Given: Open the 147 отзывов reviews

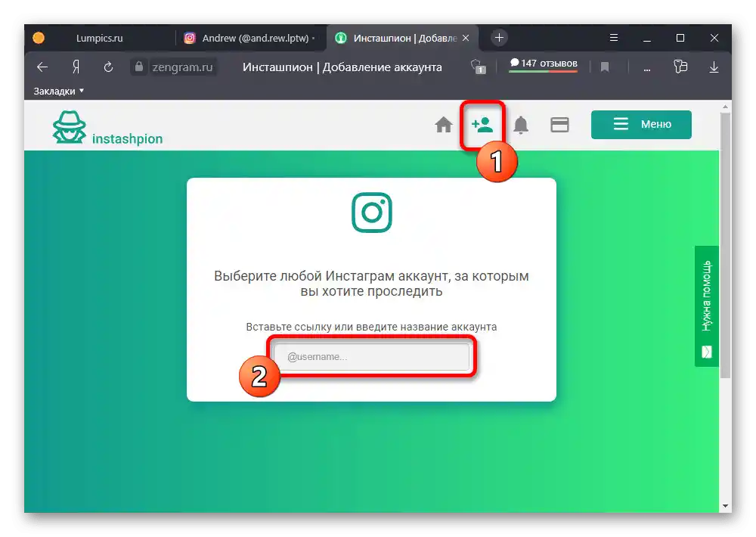Looking at the screenshot, I should (x=544, y=64).
